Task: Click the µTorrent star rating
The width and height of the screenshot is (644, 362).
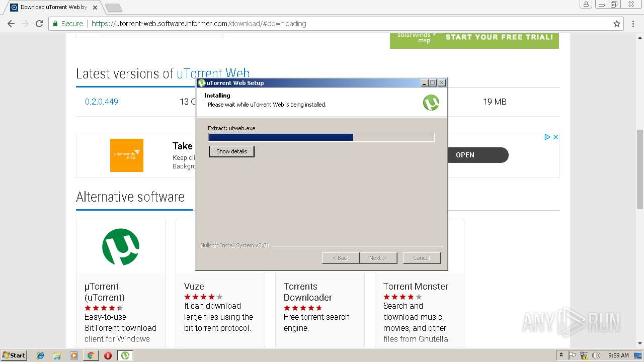Action: coord(104,308)
